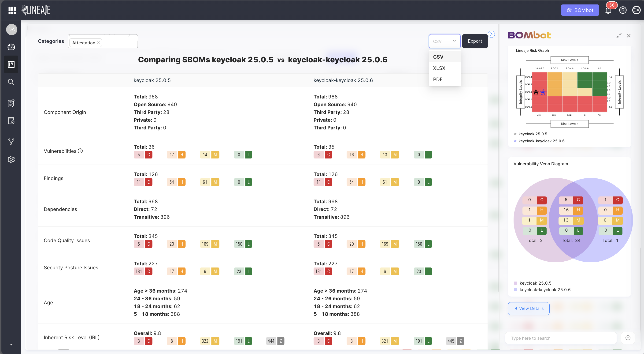Click blue star marker on risk graph
The width and height of the screenshot is (644, 354).
point(543,92)
